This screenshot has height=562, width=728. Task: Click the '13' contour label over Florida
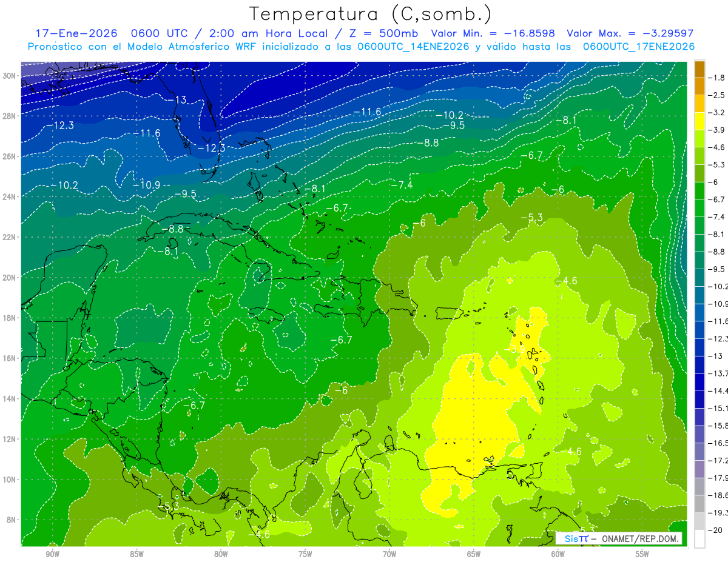[181, 100]
